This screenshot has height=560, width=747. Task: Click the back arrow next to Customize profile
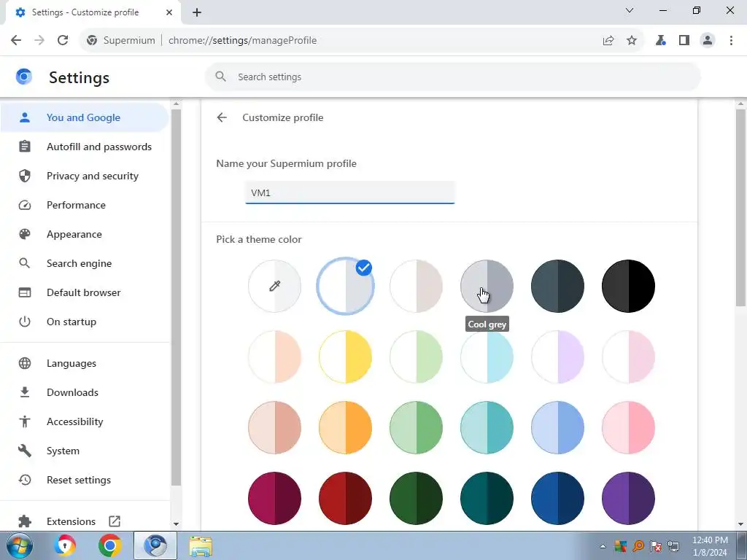point(222,117)
